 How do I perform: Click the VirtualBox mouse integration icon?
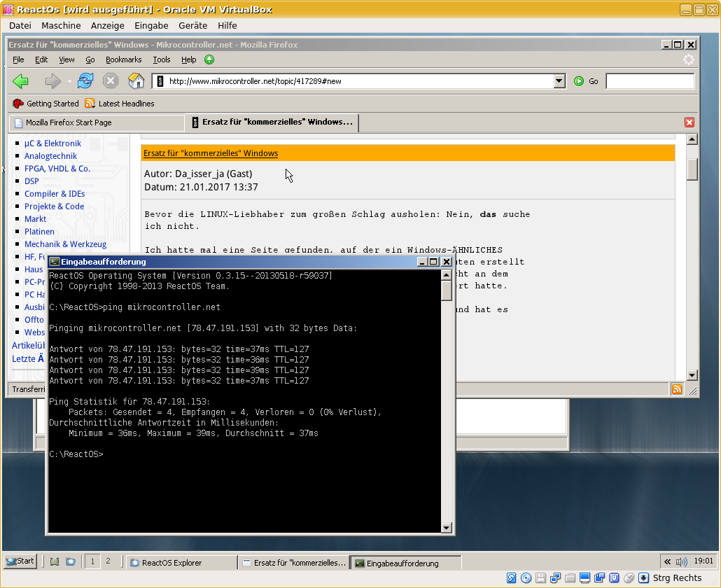click(x=629, y=578)
